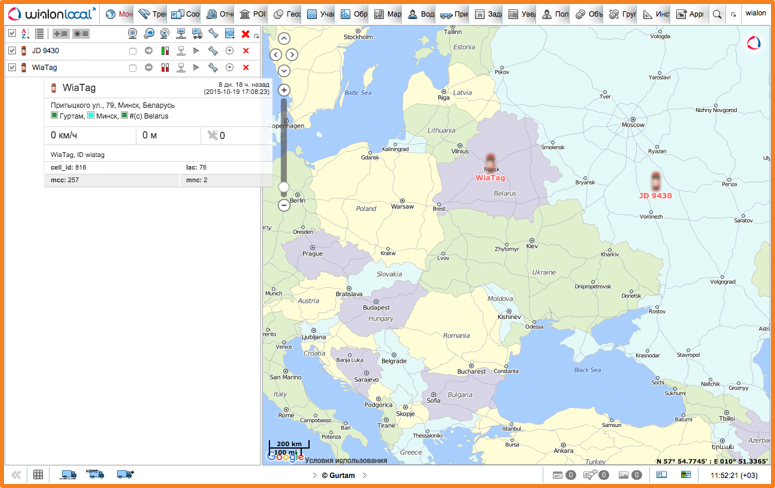This screenshot has height=488, width=775.
Task: Show the quick track for JD 9430
Action: 196,50
